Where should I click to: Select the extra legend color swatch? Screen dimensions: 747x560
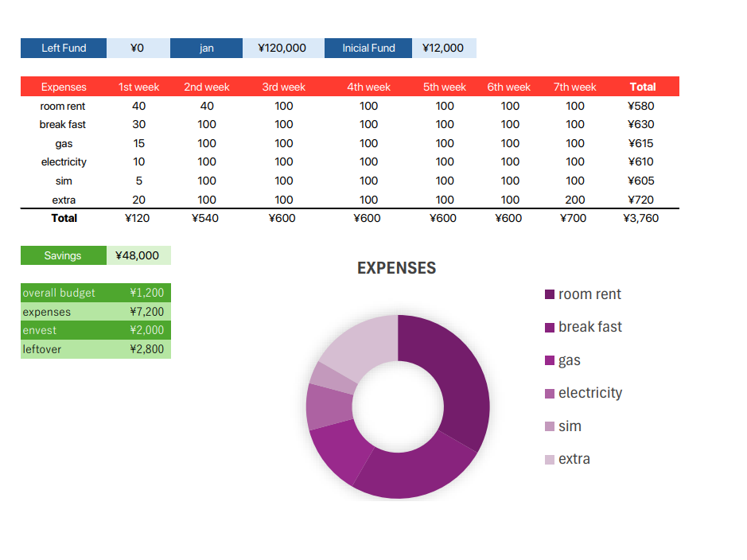(x=550, y=460)
